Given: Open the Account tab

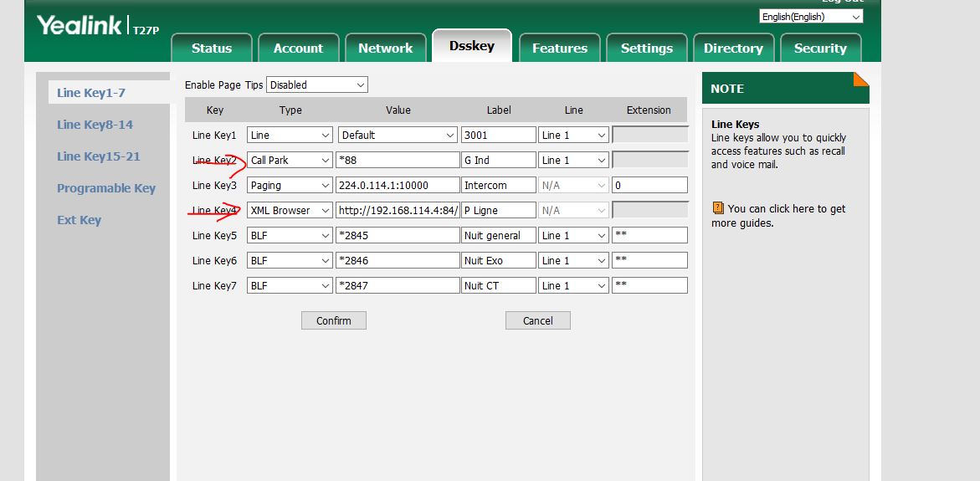Looking at the screenshot, I should click(x=298, y=49).
